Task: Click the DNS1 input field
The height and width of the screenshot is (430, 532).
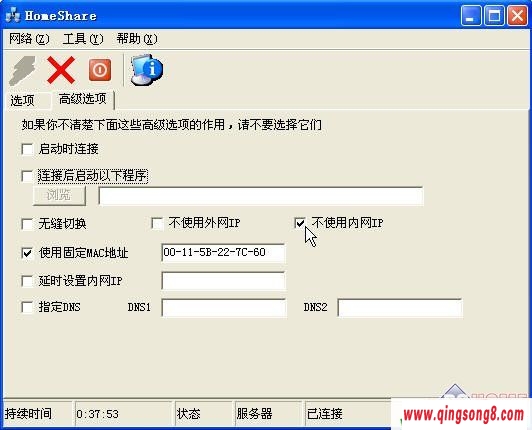Action: (224, 307)
